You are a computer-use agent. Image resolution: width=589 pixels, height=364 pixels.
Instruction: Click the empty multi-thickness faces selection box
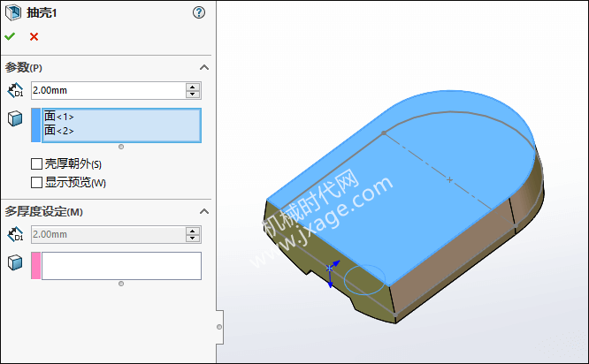click(x=121, y=266)
